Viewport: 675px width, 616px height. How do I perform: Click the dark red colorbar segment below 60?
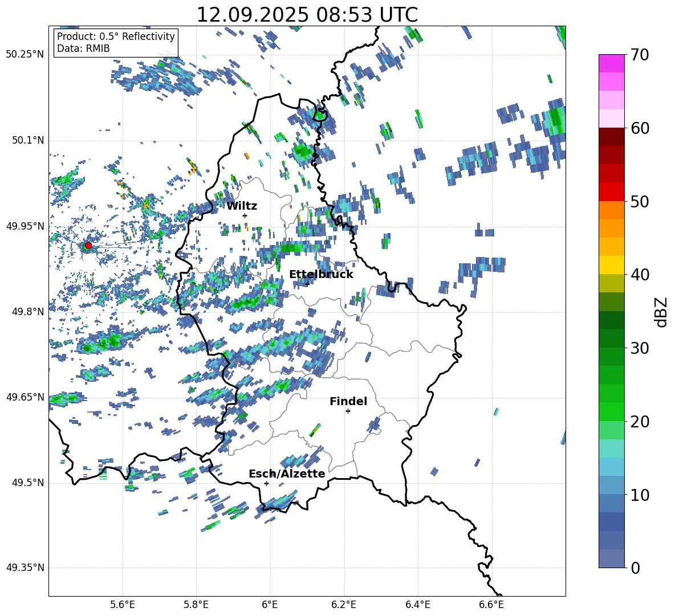611,137
